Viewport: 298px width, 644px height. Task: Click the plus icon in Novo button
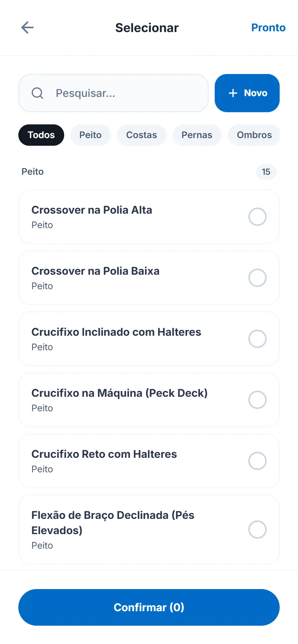click(233, 93)
